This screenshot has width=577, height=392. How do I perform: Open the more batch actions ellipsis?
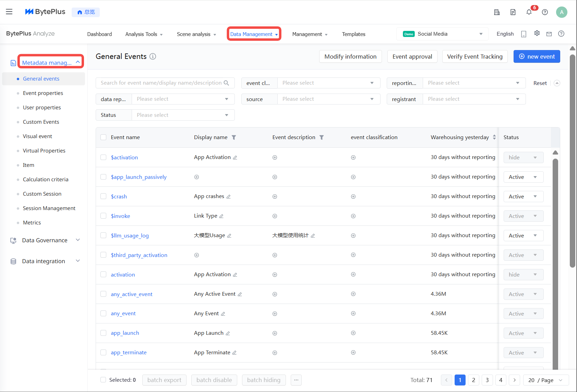click(x=296, y=380)
